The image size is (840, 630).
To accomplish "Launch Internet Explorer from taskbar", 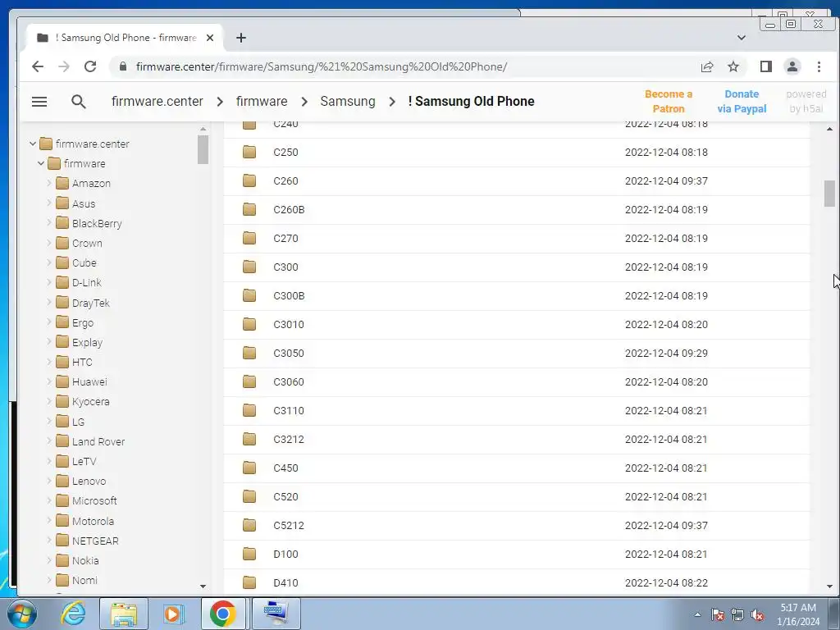I will point(73,614).
